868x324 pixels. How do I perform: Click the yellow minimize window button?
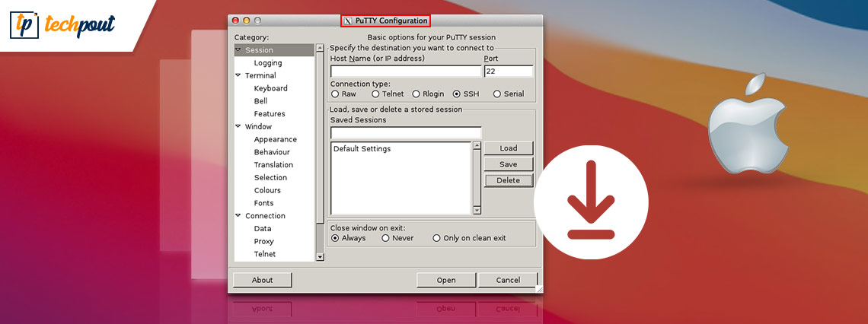pyautogui.click(x=247, y=21)
